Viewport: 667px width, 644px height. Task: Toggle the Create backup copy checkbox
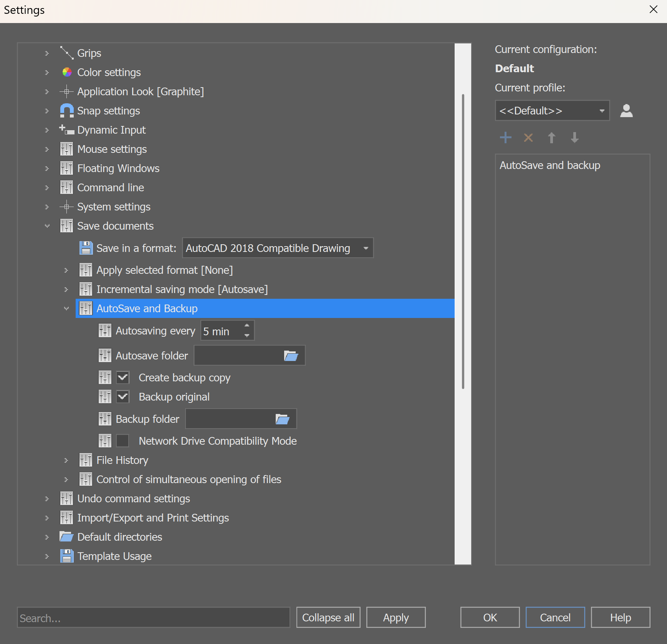pyautogui.click(x=123, y=377)
